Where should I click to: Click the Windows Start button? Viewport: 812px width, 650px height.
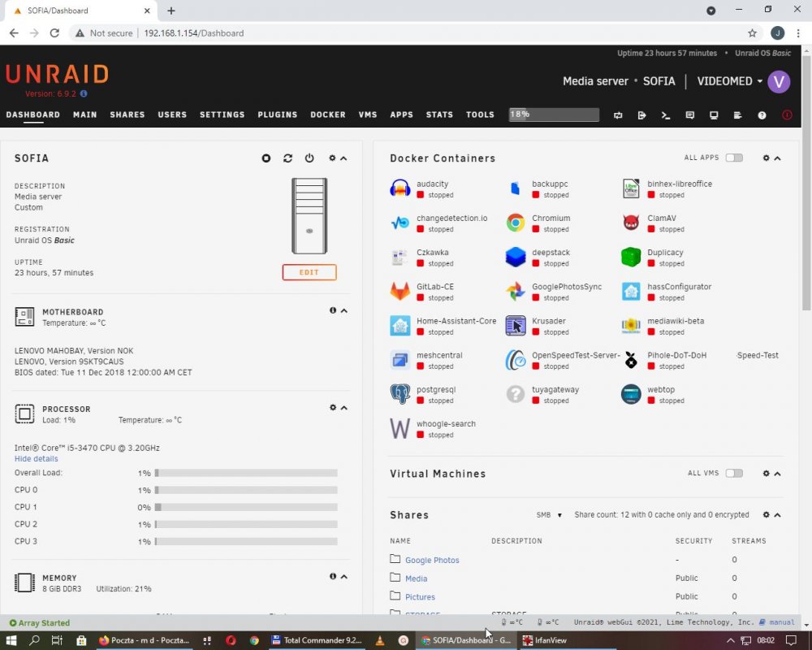click(11, 640)
